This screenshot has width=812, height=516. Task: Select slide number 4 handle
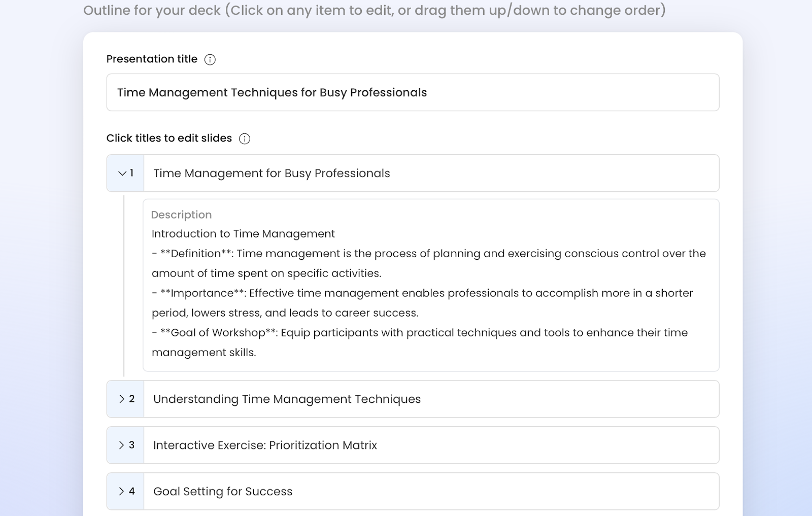tap(131, 492)
